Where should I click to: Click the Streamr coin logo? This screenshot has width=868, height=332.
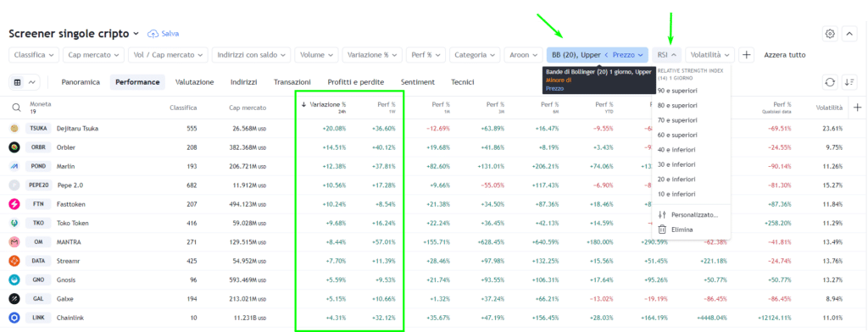(14, 261)
